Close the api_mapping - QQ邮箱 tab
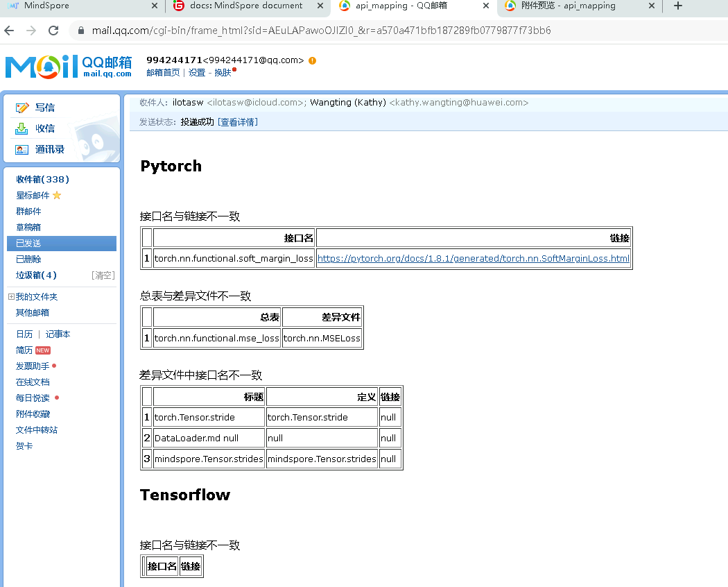 [485, 6]
